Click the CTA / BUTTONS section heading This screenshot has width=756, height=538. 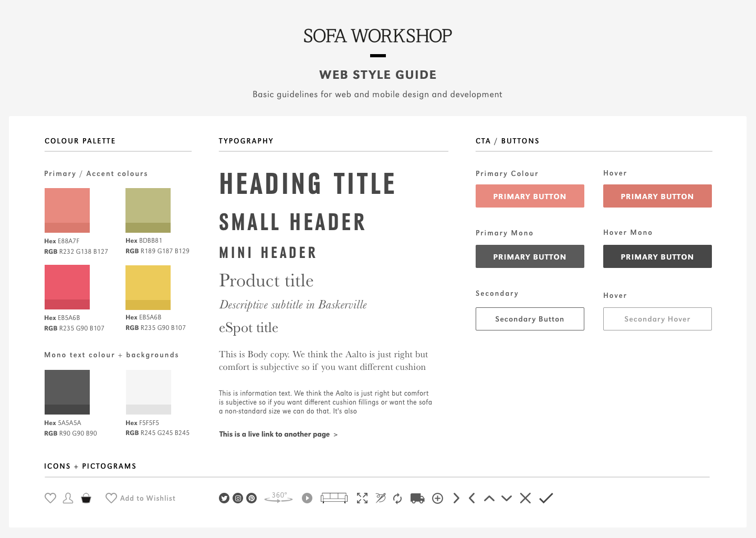coord(508,141)
